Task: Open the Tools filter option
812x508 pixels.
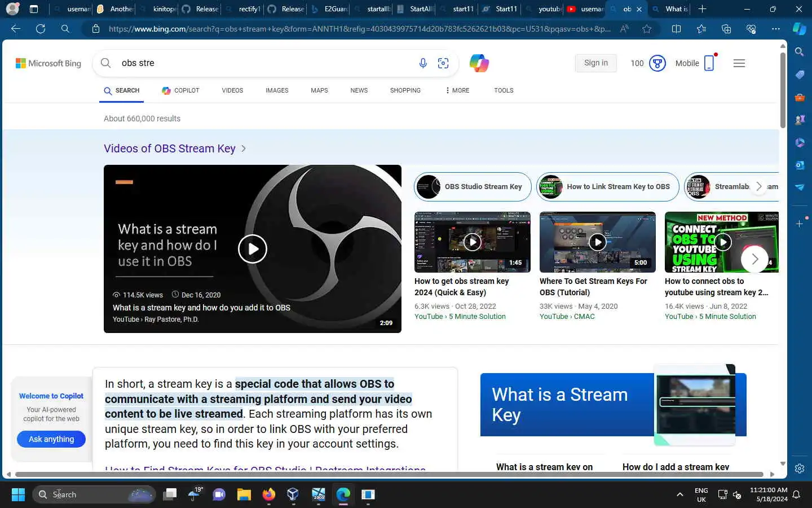Action: pyautogui.click(x=504, y=90)
